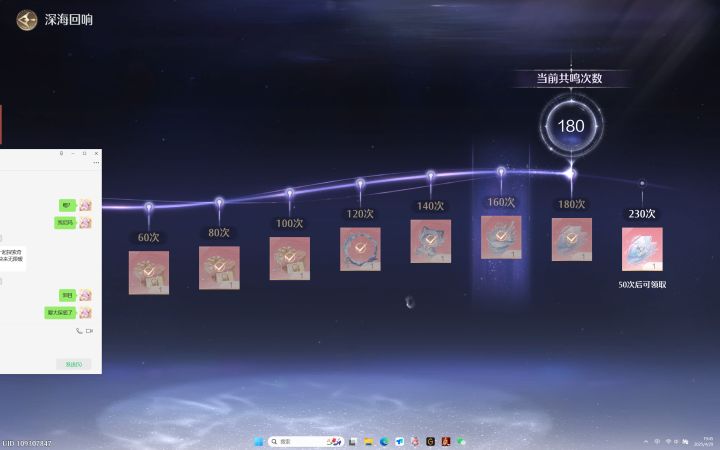The width and height of the screenshot is (720, 450).
Task: Click the 120次 milestone node on the curve
Action: click(360, 184)
